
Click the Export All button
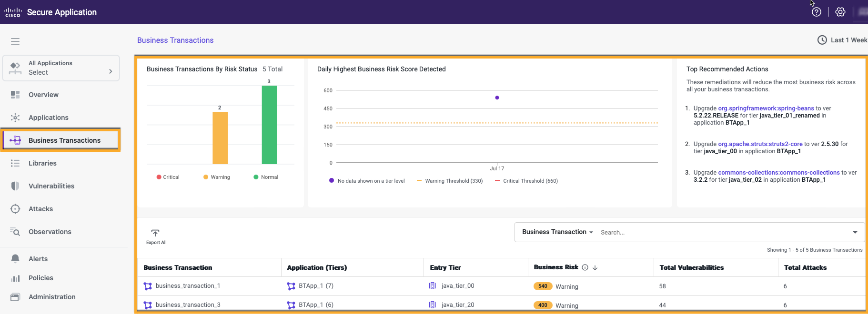pyautogui.click(x=156, y=236)
